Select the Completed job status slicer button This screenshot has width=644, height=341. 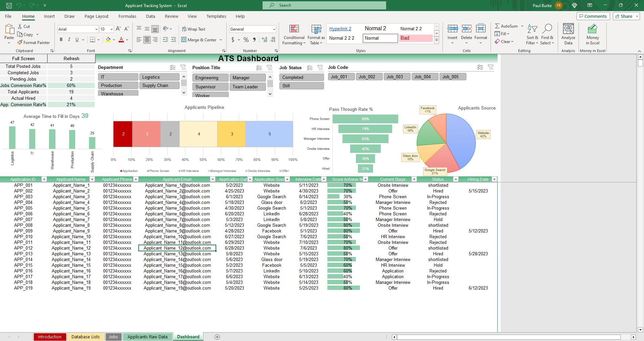301,77
